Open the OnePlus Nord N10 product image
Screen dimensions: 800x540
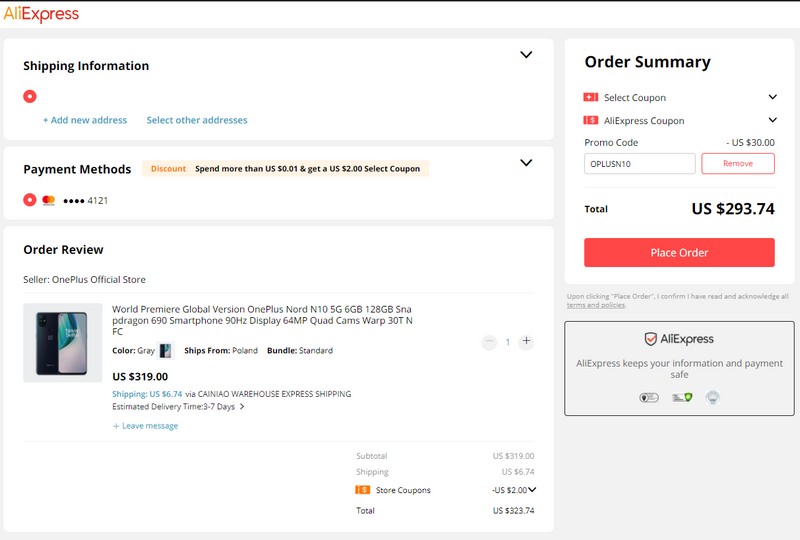click(63, 342)
